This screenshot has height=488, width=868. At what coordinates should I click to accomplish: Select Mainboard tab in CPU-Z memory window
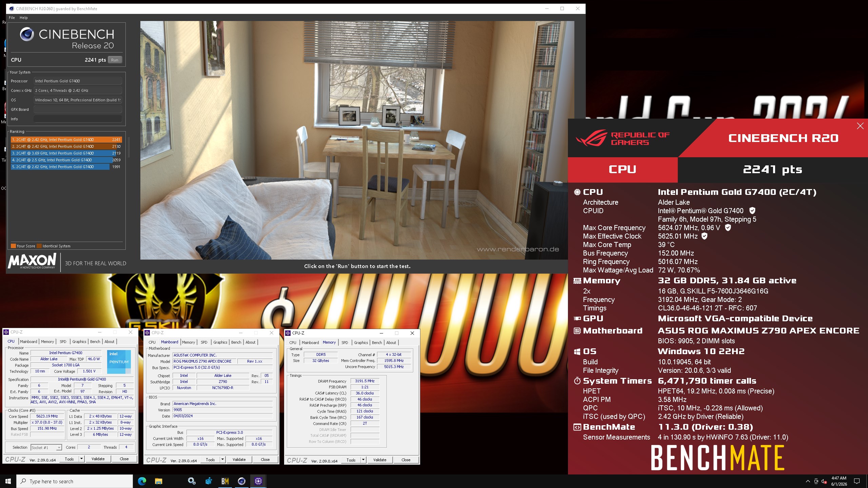(x=310, y=343)
